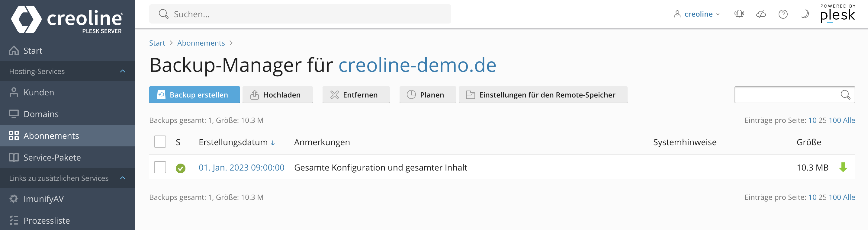The image size is (868, 230).
Task: Click the magnifier icon in Suchen bar
Action: pyautogui.click(x=163, y=14)
